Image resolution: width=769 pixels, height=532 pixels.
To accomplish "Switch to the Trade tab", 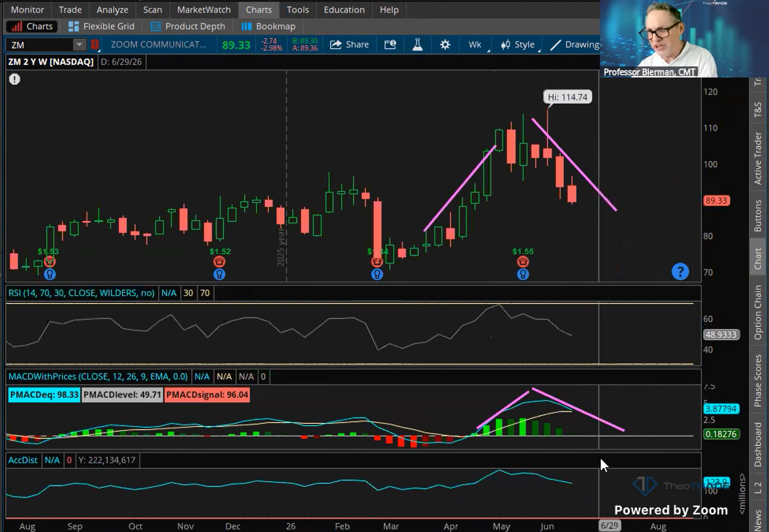I will (x=70, y=9).
